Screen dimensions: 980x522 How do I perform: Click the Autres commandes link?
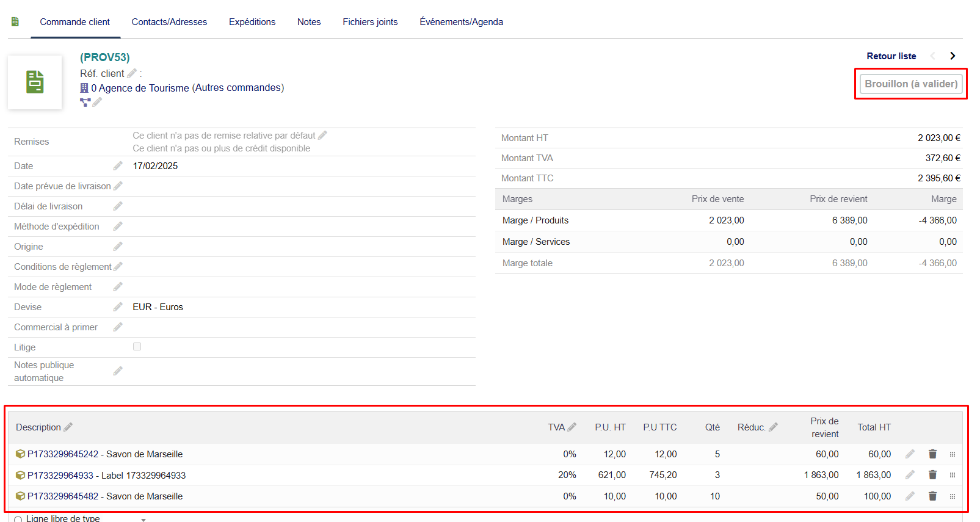pyautogui.click(x=238, y=88)
